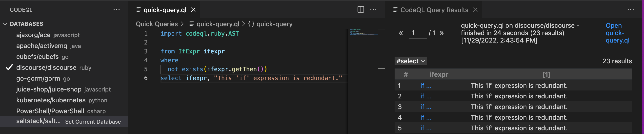Viewport: 644px width, 134px height.
Task: Open the 'if ...' link in row 3
Action: 426,107
